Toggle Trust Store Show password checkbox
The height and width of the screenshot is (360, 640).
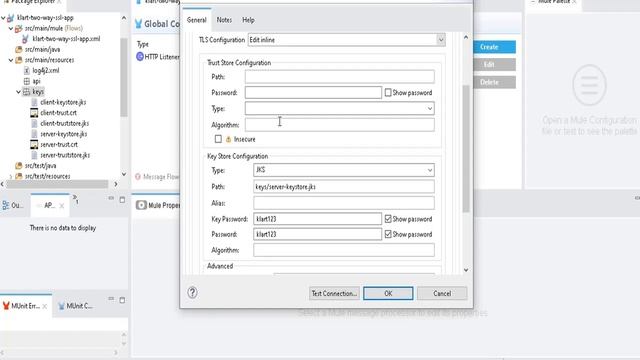click(x=388, y=93)
